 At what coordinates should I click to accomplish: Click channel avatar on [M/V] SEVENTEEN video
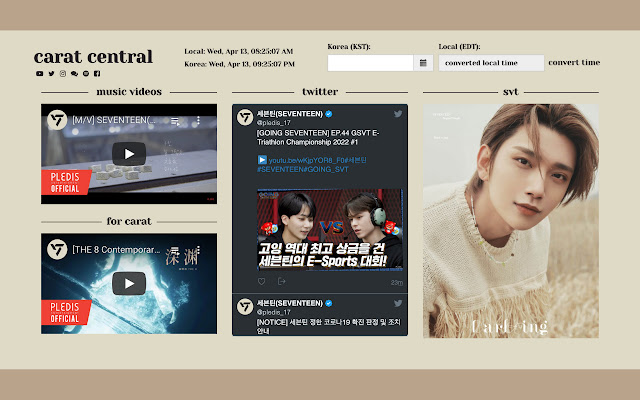[57, 120]
